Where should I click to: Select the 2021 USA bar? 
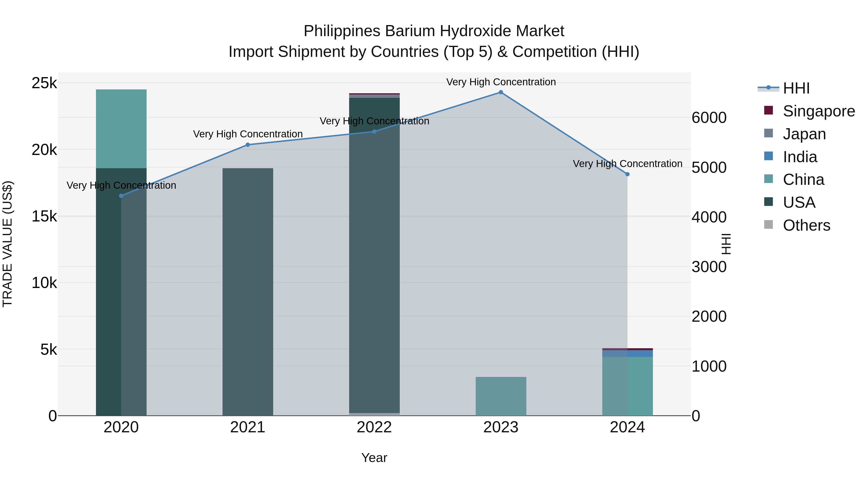pyautogui.click(x=248, y=292)
